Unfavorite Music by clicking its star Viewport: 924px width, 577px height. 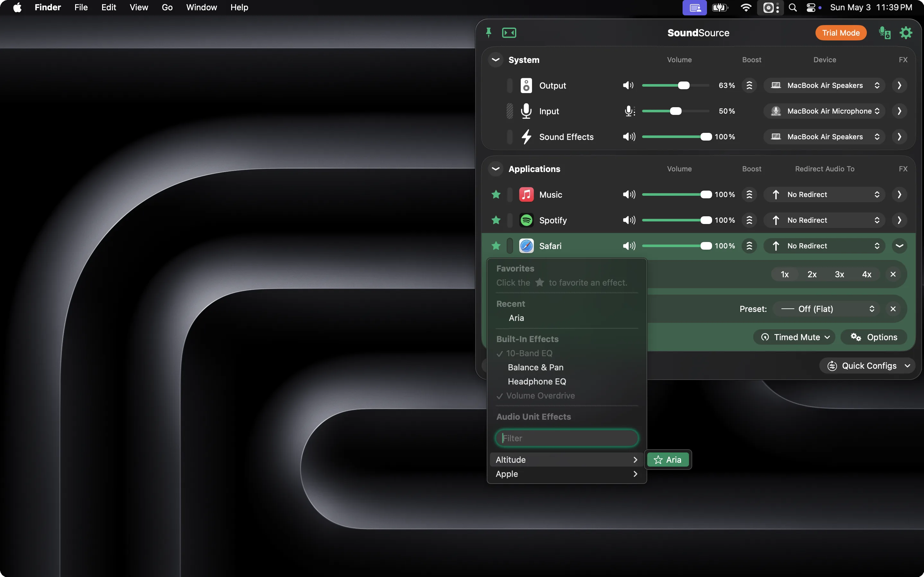point(496,194)
